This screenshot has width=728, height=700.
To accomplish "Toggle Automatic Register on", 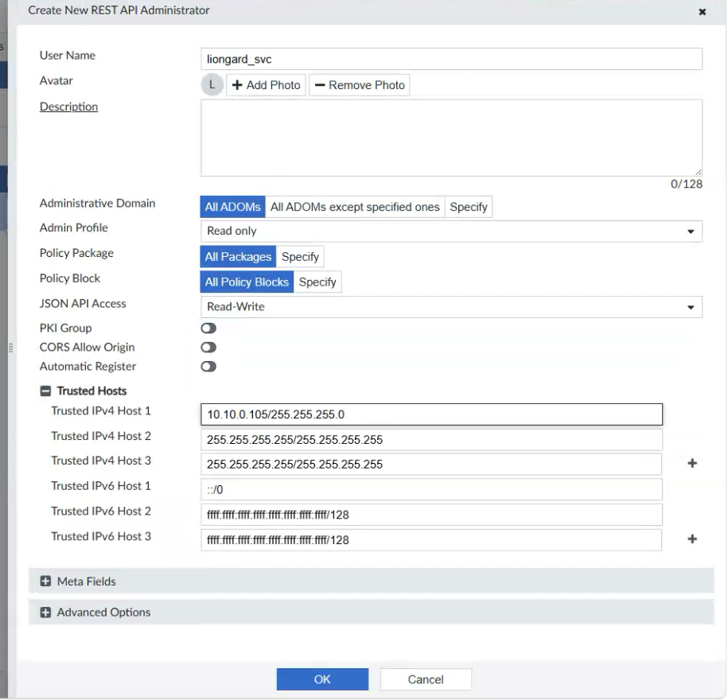I will tap(208, 367).
